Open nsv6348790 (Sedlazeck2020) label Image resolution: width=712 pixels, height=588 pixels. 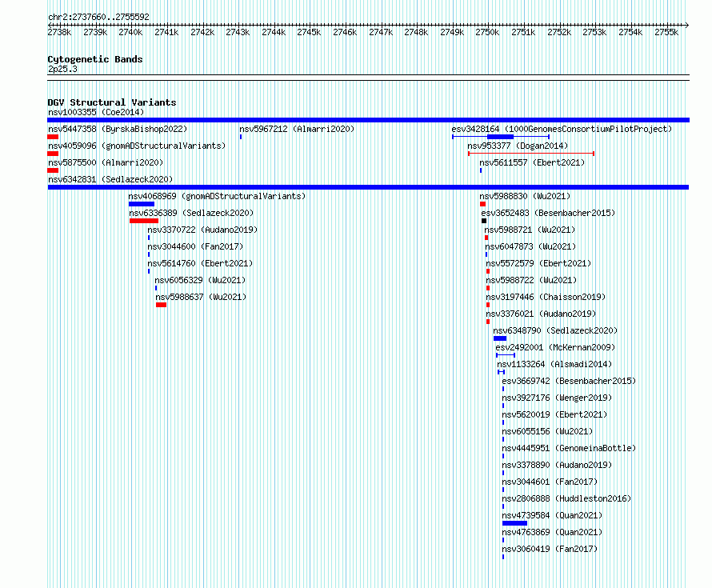555,330
